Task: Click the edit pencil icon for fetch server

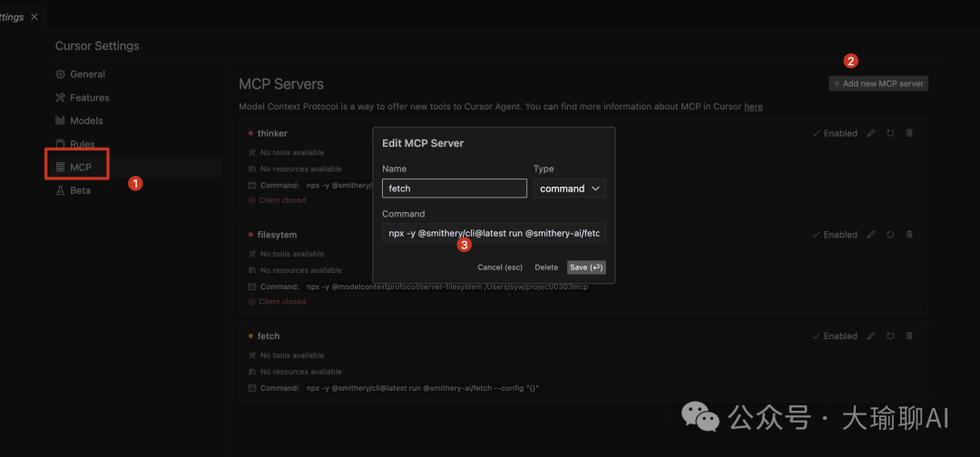Action: tap(871, 336)
